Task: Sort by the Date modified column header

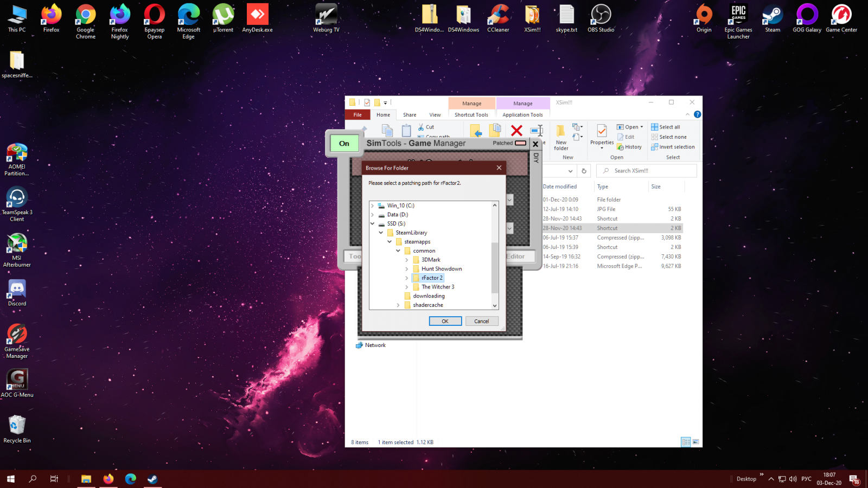Action: (x=560, y=187)
